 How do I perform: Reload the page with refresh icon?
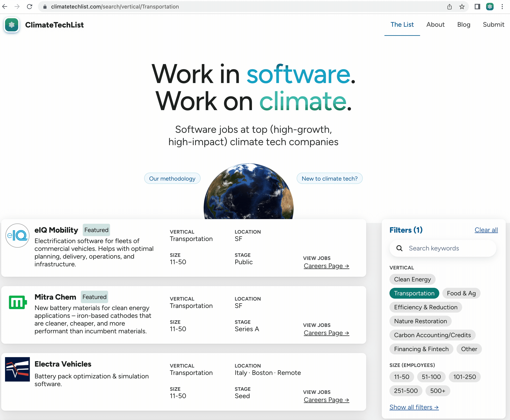[x=29, y=7]
